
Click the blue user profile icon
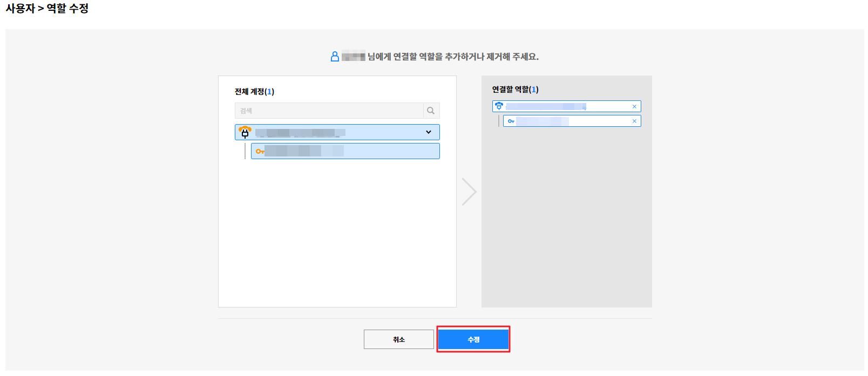335,57
